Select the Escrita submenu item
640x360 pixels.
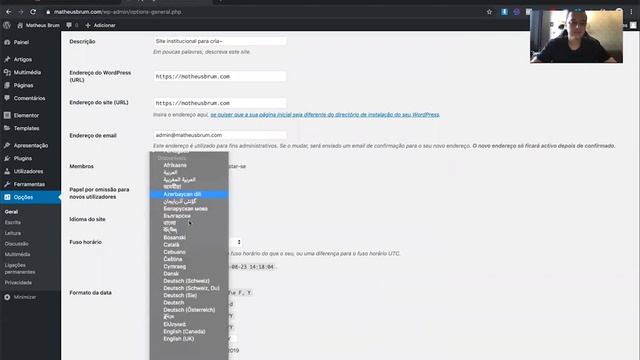tap(13, 222)
